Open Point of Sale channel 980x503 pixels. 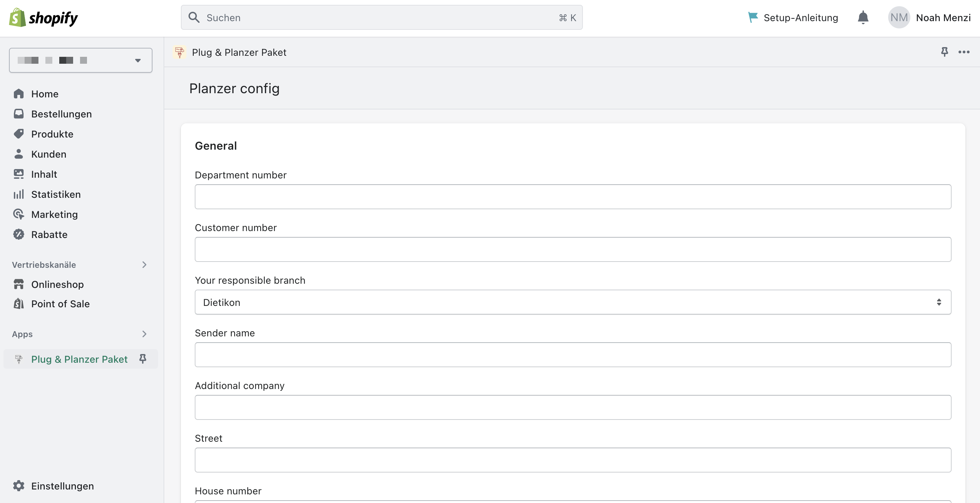[61, 304]
